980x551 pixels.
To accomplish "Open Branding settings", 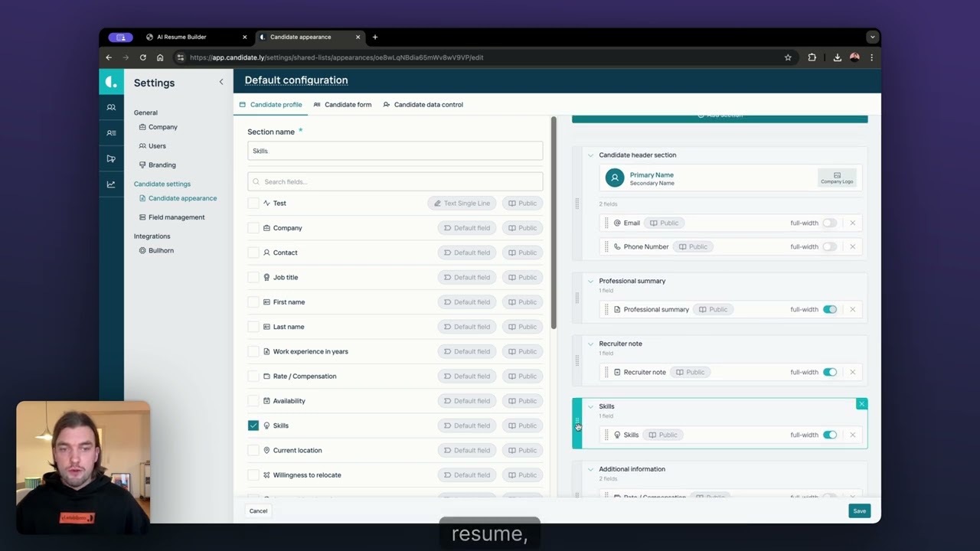I will (x=157, y=165).
